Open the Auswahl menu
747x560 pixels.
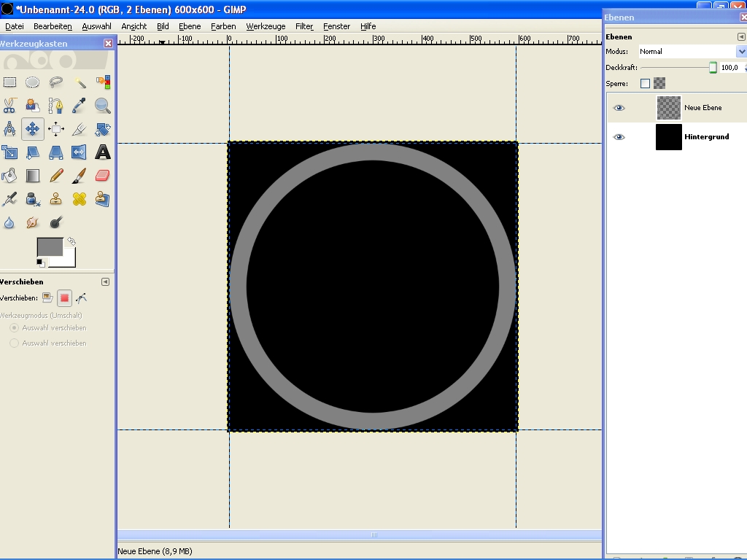click(x=97, y=26)
